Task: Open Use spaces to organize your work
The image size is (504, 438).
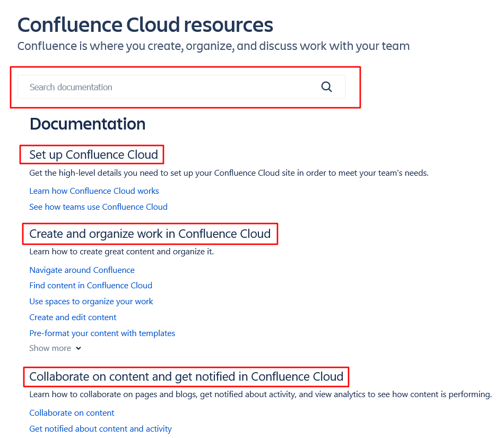Action: (91, 301)
